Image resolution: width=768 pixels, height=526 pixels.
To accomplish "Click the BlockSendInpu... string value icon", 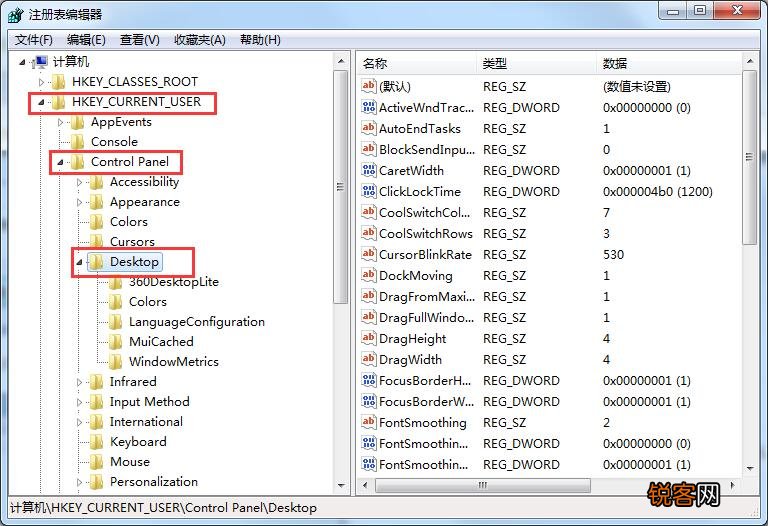I will pyautogui.click(x=368, y=149).
